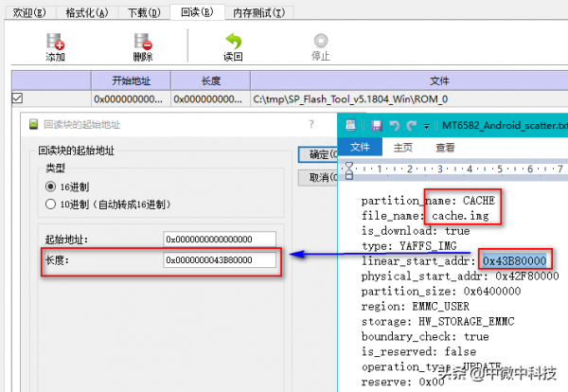The image size is (568, 392).
Task: Click the 开始地址 column header
Action: (x=132, y=80)
